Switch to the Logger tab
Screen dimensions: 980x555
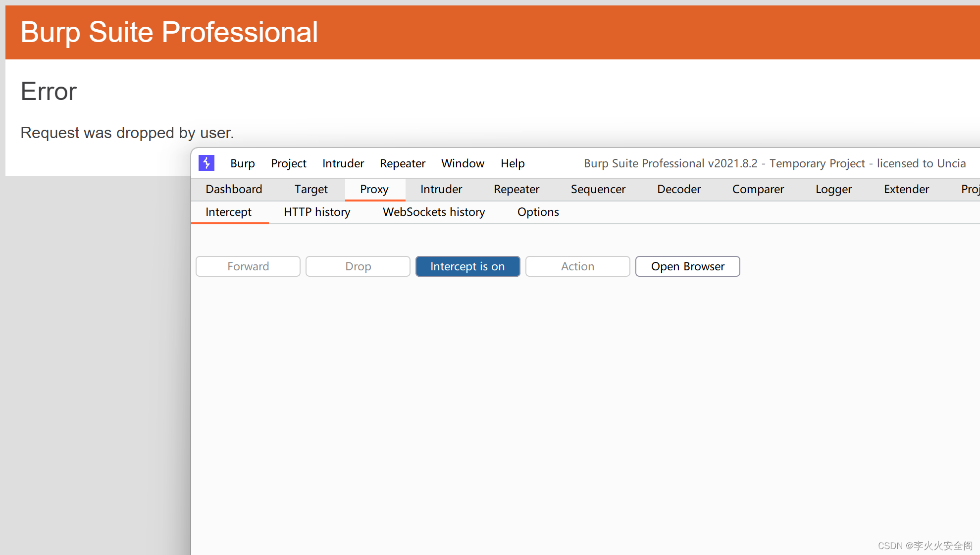(x=834, y=189)
